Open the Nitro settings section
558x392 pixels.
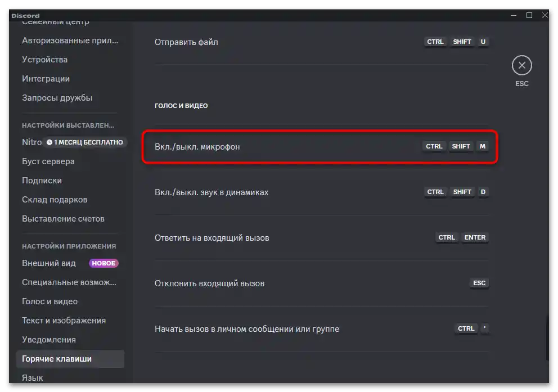tap(31, 142)
